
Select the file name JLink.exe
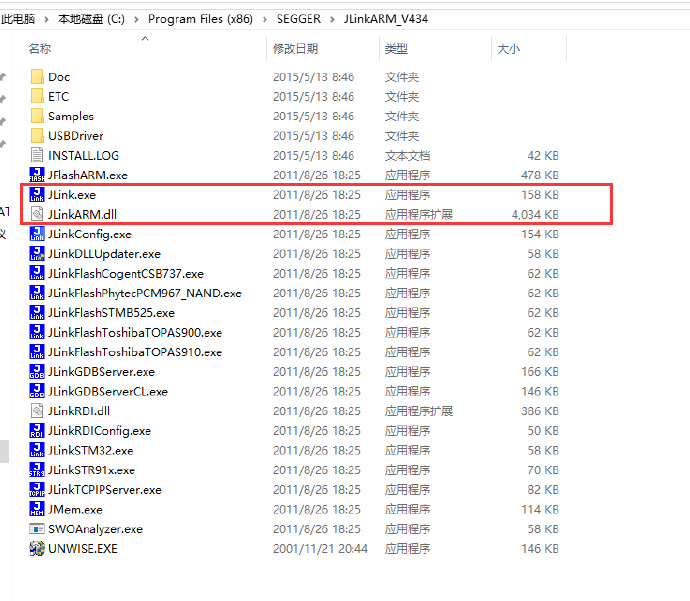(x=72, y=195)
